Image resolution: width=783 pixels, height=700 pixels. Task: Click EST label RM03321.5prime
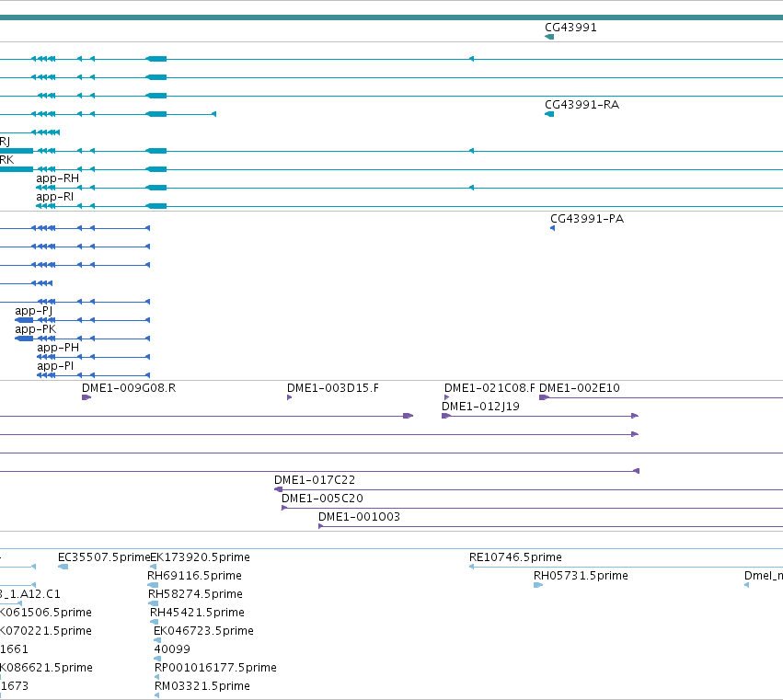tap(202, 686)
